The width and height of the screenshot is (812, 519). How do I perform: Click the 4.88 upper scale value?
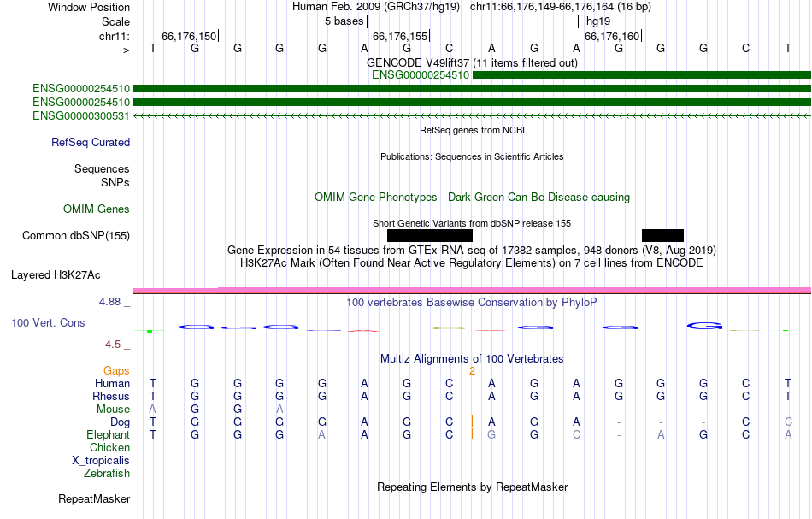point(109,302)
